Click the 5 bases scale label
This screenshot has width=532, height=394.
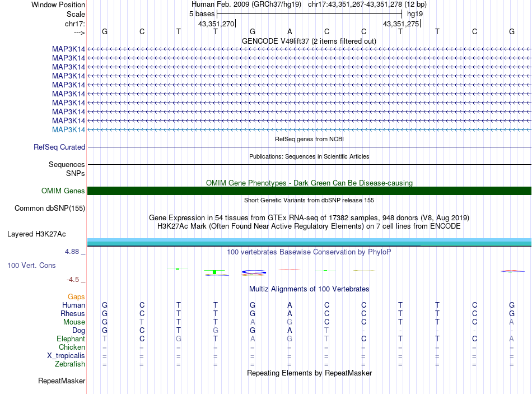(202, 14)
